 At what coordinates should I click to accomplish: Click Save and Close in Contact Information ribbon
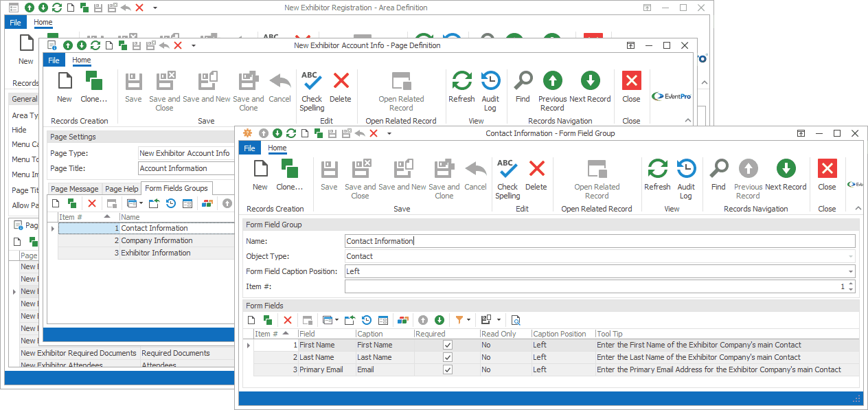361,179
